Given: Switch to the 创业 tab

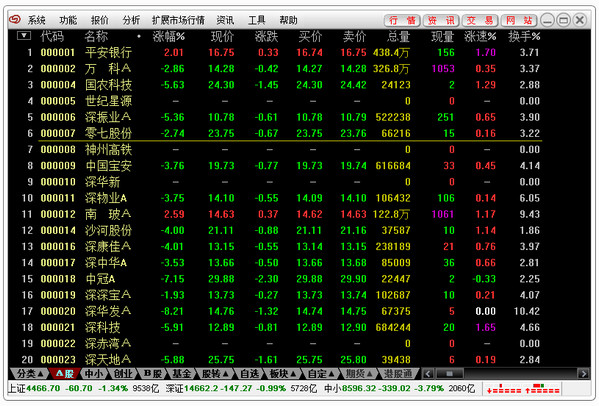Looking at the screenshot, I should (x=123, y=374).
